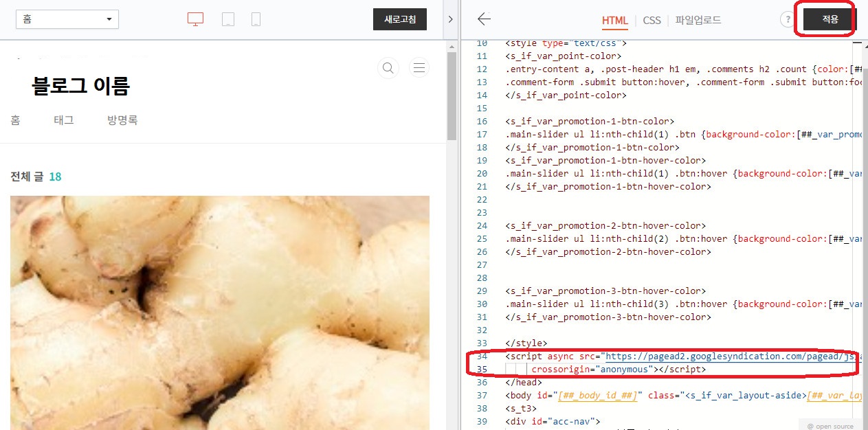Open the 방명록 menu in blog preview
The image size is (868, 430).
[x=122, y=120]
